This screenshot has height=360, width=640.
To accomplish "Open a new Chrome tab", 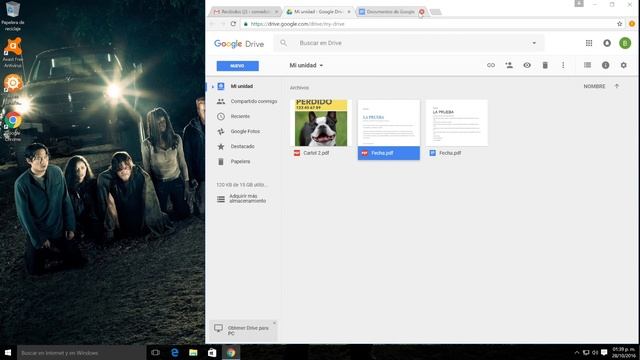I will point(436,12).
